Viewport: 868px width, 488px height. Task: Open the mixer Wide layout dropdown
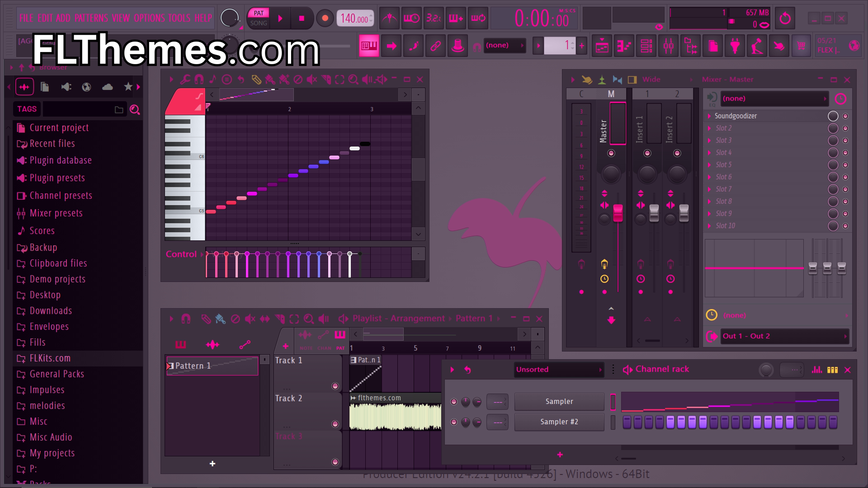(651, 80)
